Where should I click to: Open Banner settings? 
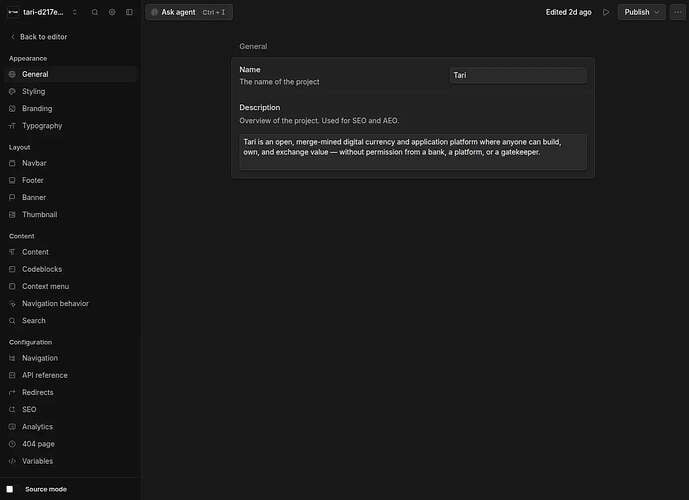point(70,197)
